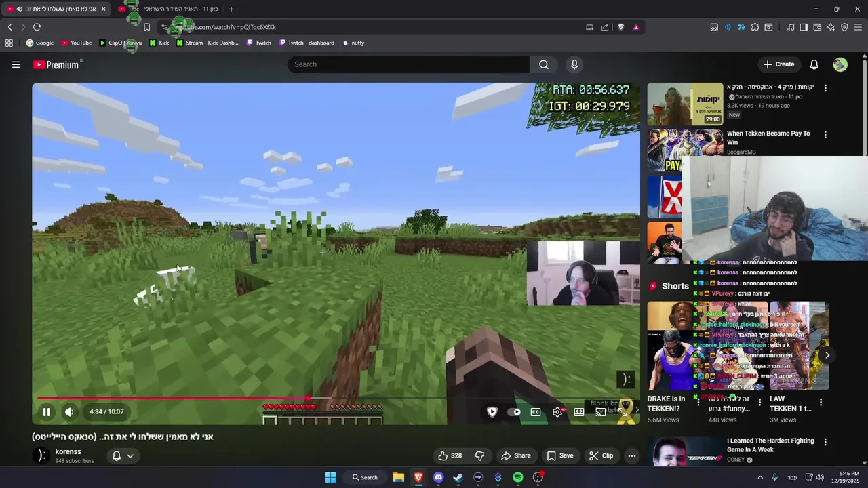Pause the video playback
Screen dimensions: 868x488
(x=46, y=411)
